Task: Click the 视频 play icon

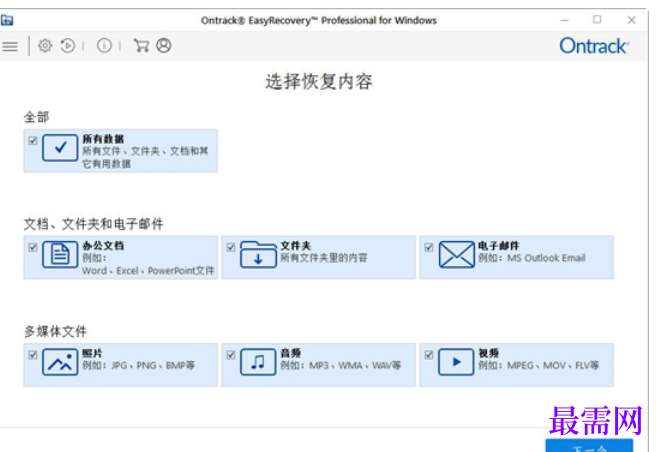Action: 457,362
